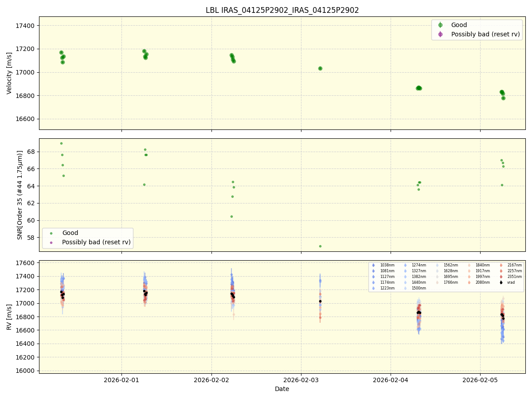The height and width of the screenshot is (399, 532).
Task: Click the 2026-02-05 date tick label
Action: point(480,379)
